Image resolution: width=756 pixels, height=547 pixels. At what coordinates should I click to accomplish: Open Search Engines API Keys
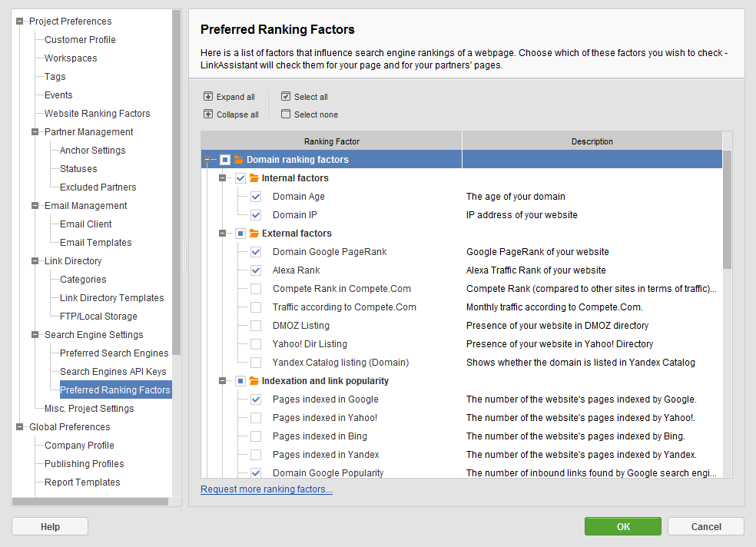coord(113,371)
